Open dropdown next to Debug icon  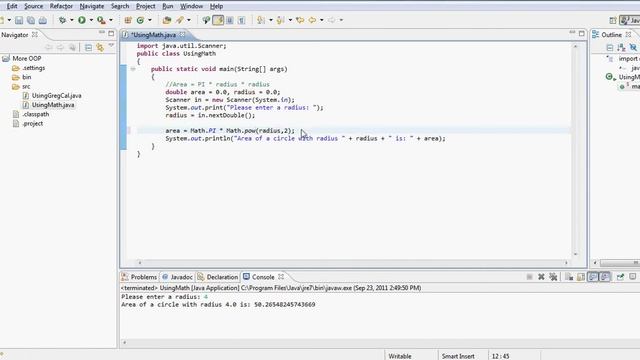click(x=71, y=20)
